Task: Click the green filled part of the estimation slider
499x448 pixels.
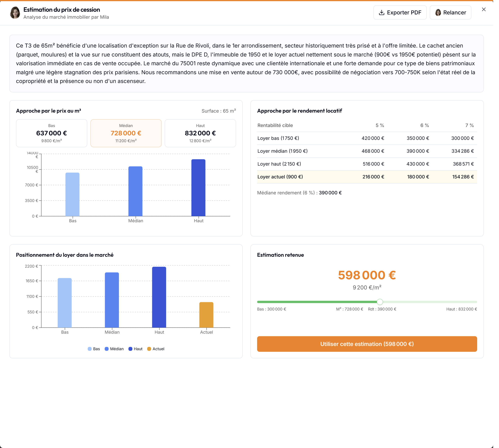Action: (x=317, y=302)
